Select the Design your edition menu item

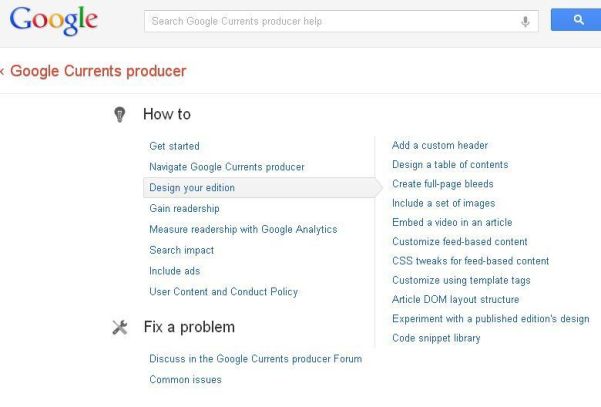pyautogui.click(x=192, y=188)
